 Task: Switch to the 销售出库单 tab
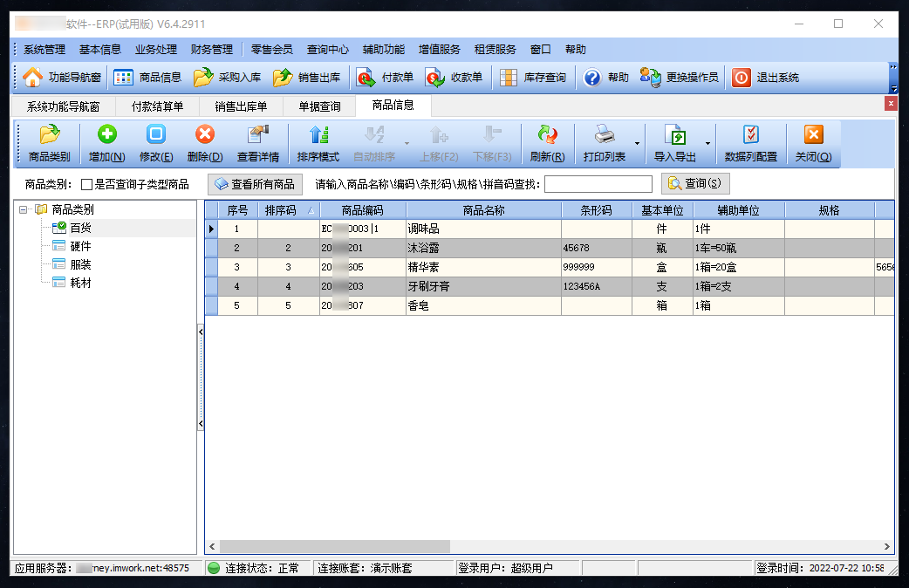click(240, 106)
